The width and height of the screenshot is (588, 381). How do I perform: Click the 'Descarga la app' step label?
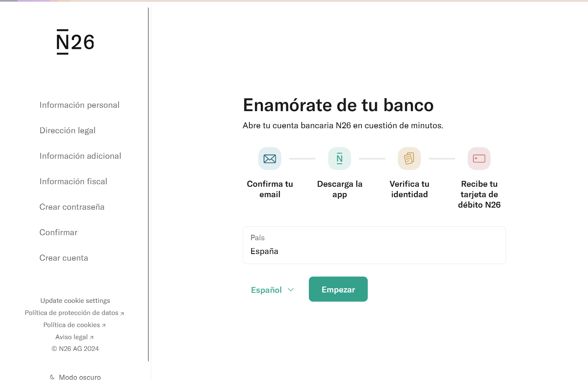click(340, 189)
